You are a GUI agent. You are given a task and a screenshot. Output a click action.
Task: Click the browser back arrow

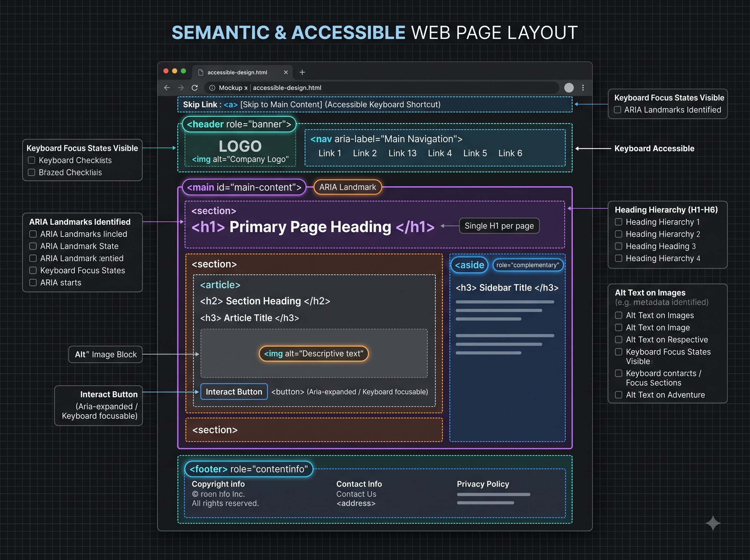[167, 88]
